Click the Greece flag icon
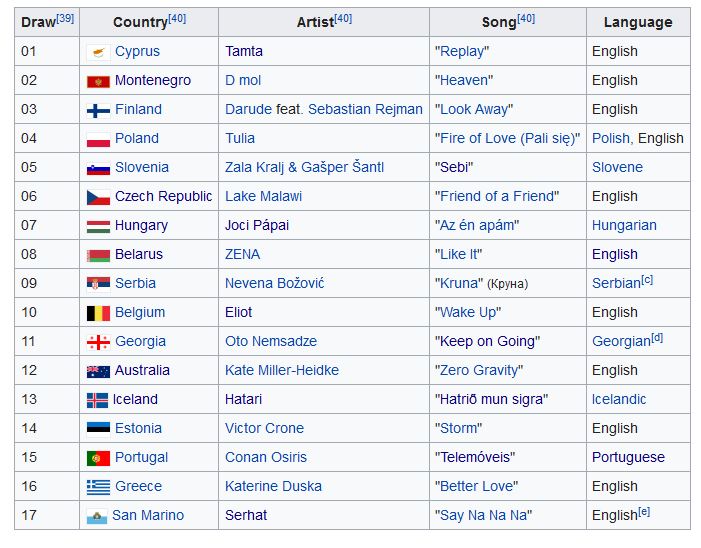701x548 pixels. pos(98,487)
